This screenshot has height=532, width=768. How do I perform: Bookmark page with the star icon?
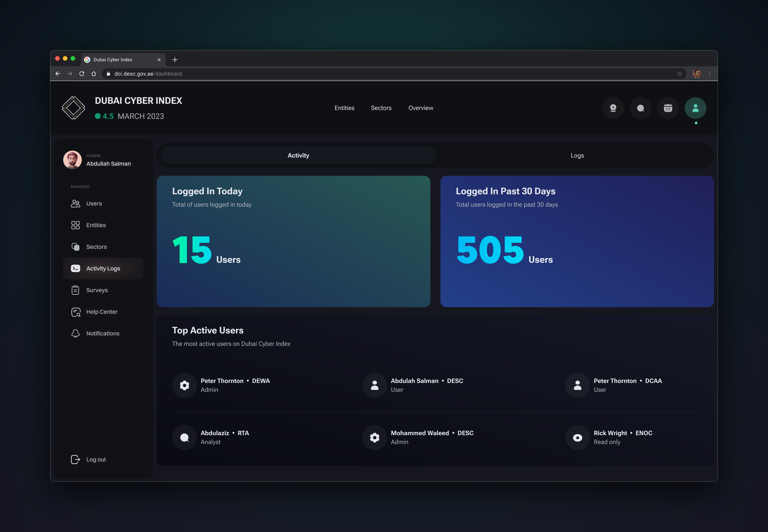(x=680, y=74)
